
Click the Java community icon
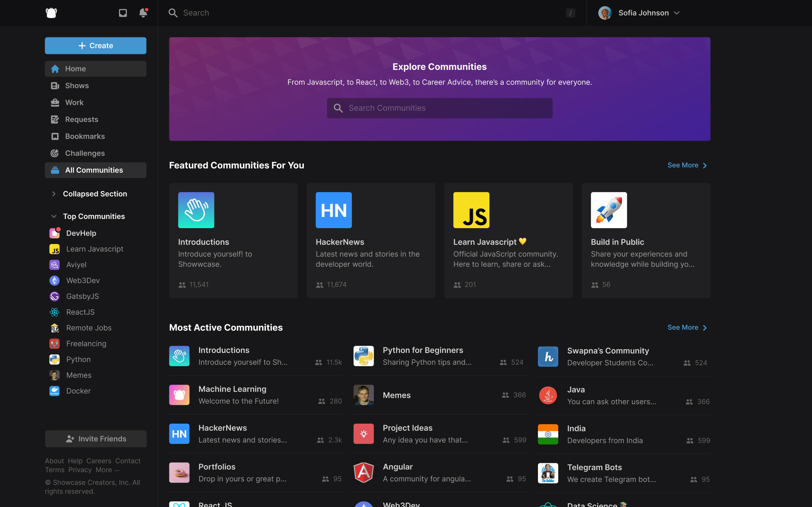[547, 395]
